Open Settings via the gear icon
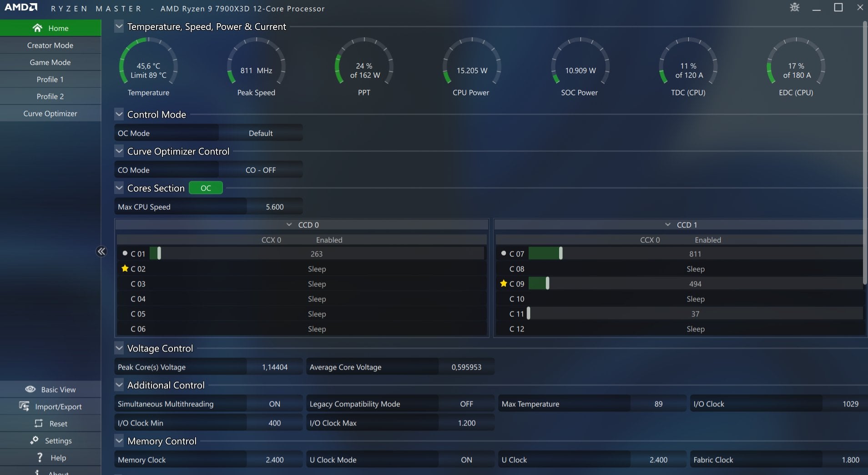Viewport: 868px width, 475px height. pyautogui.click(x=34, y=440)
